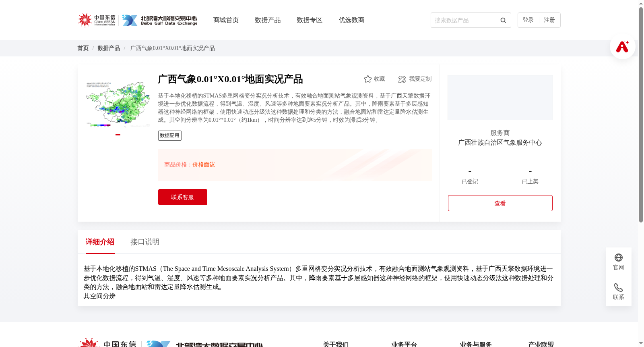The height and width of the screenshot is (347, 644).
Task: Click the magnifier search icon
Action: pos(503,20)
